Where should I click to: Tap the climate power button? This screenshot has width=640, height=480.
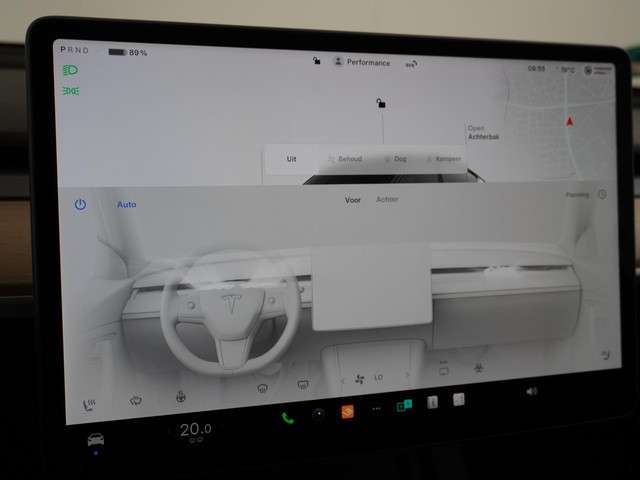click(80, 204)
